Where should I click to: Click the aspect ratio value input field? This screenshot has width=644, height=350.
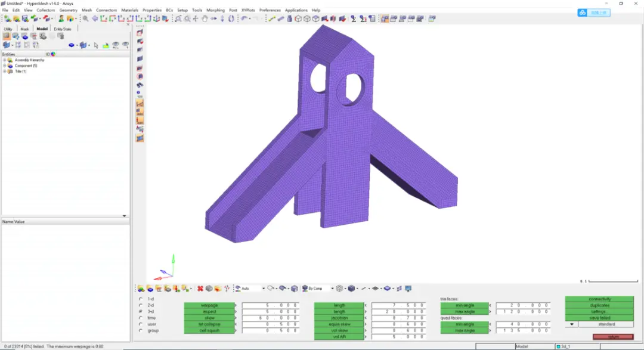coord(270,311)
